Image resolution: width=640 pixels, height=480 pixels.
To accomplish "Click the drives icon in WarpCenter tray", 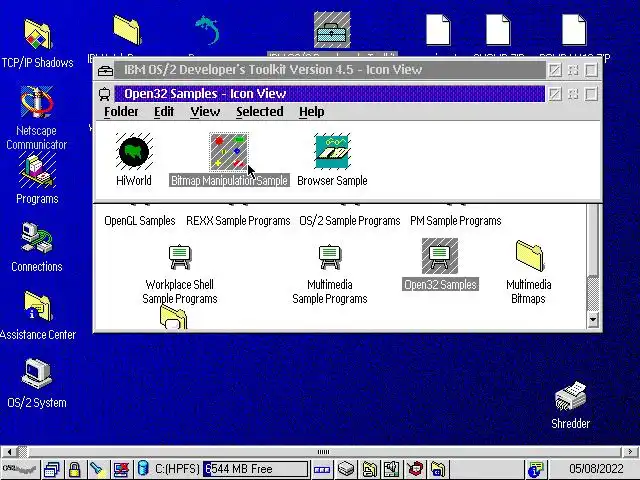I will (346, 469).
